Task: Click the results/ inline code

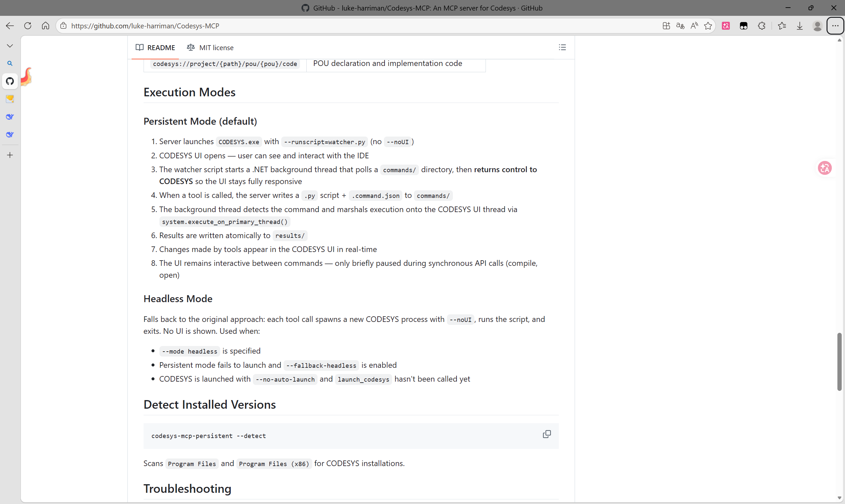Action: pyautogui.click(x=290, y=236)
